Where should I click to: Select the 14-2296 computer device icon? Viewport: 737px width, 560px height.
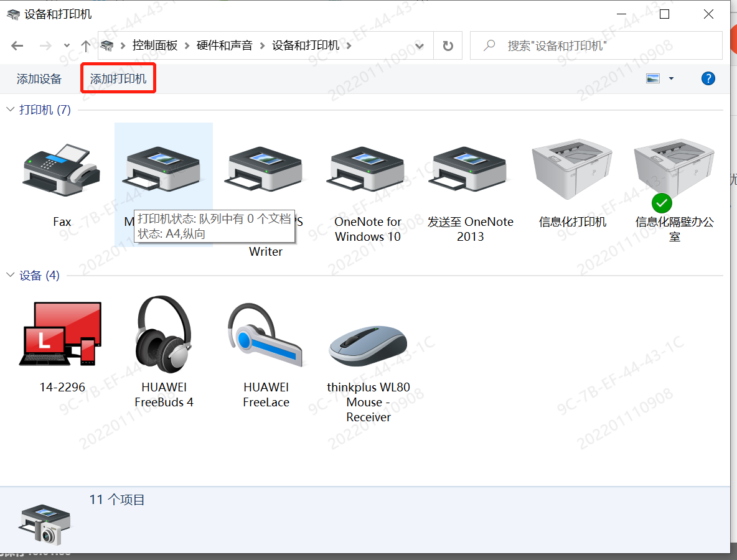pyautogui.click(x=62, y=334)
